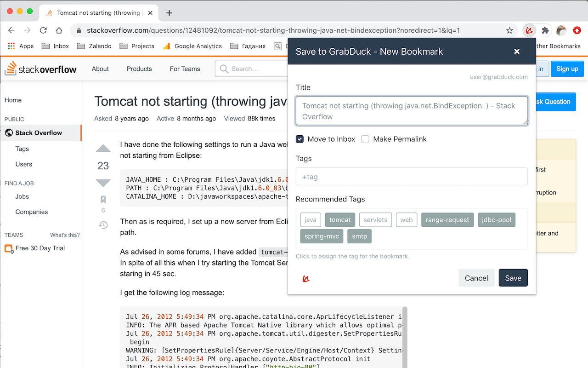Bookmark the question with the flag icon
588x368 pixels.
tap(103, 200)
